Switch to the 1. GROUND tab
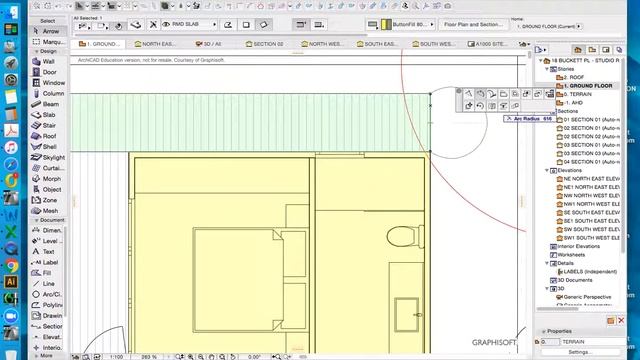Screen dimensions: 640x360 99,44
